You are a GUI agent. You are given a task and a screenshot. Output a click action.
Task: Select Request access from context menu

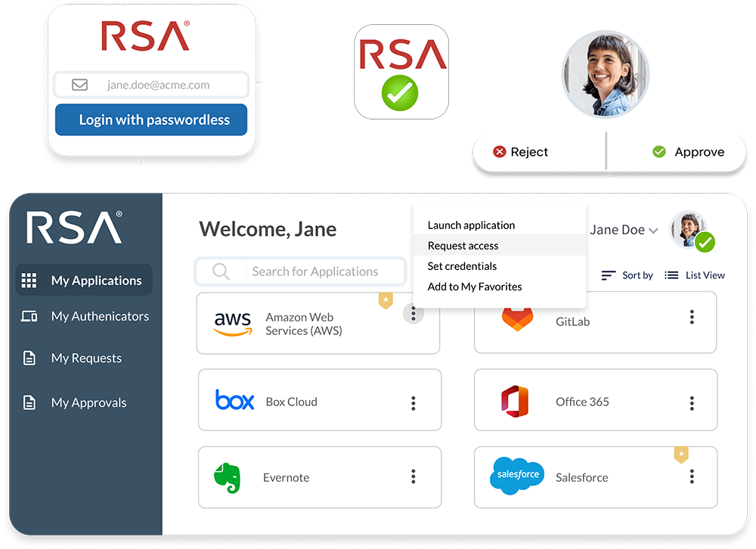point(500,246)
